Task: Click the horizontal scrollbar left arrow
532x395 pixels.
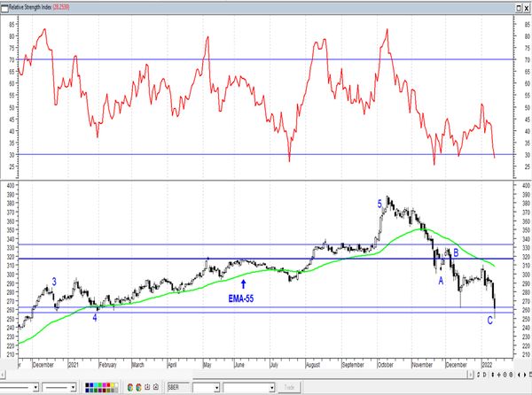Action: pyautogui.click(x=2, y=375)
